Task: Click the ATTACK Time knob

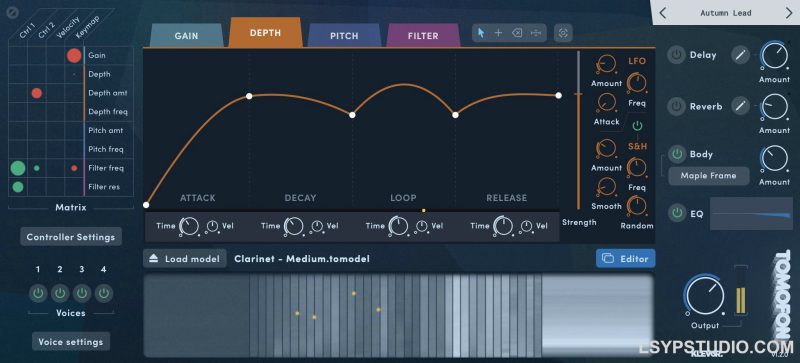Action: [x=189, y=226]
